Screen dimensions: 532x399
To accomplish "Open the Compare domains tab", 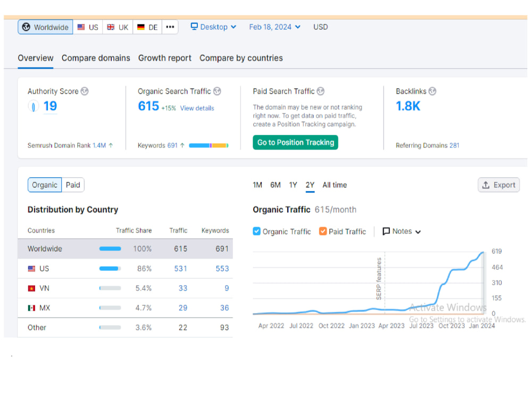I will tap(96, 58).
